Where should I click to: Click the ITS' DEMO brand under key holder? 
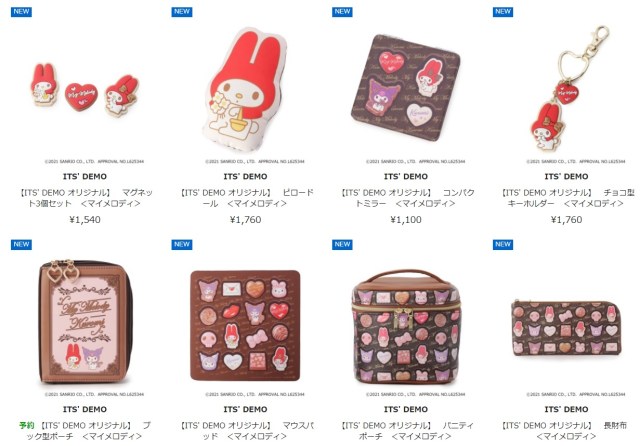click(566, 176)
